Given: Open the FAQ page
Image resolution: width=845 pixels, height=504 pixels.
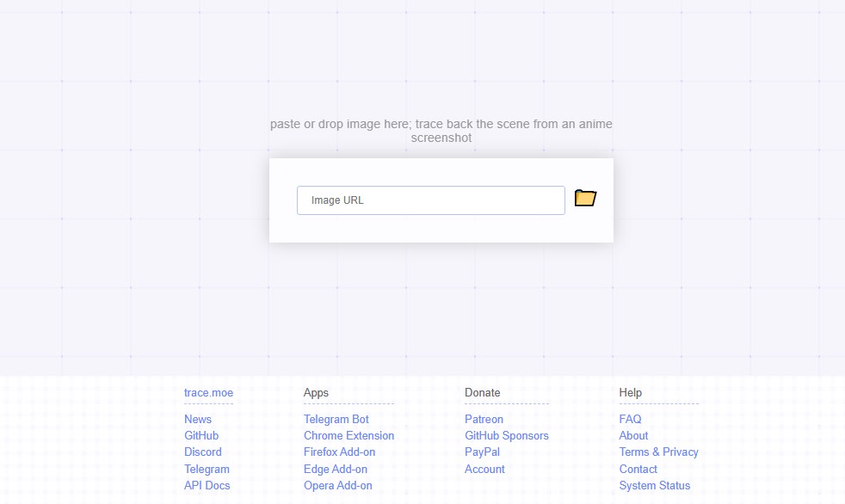Looking at the screenshot, I should coord(630,419).
